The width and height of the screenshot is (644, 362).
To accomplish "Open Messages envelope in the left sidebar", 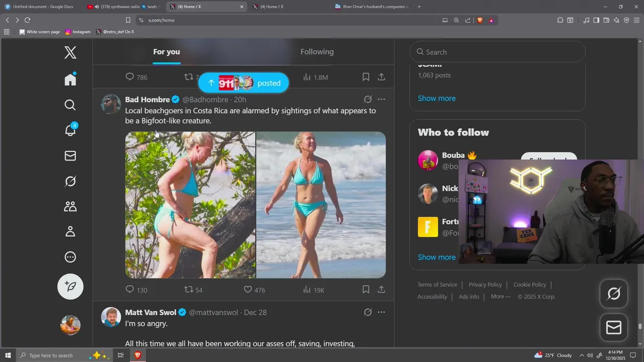I will (x=70, y=156).
